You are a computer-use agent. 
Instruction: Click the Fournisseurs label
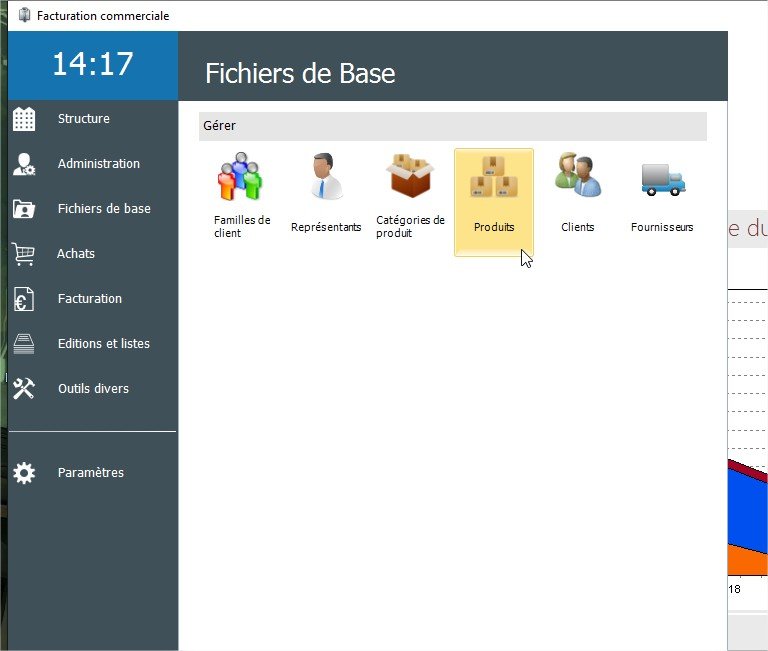coord(662,227)
